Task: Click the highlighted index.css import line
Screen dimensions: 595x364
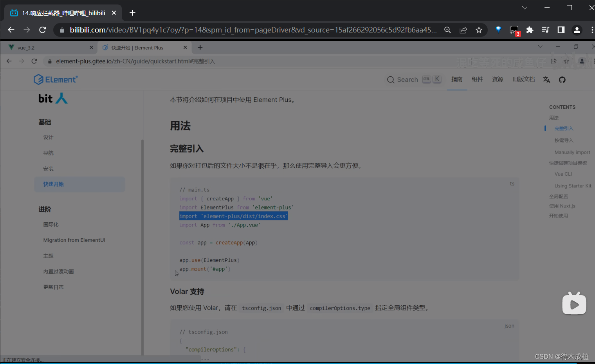Action: (234, 216)
